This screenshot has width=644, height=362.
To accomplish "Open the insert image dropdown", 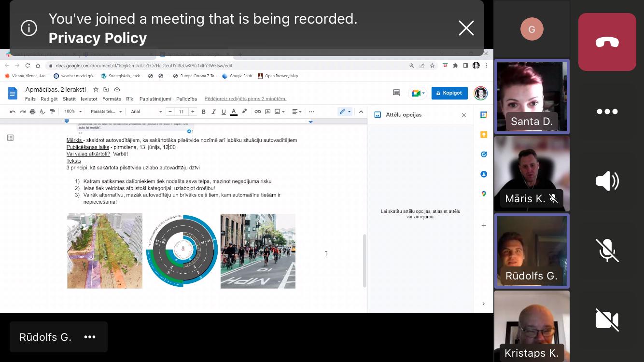I will 279,111.
